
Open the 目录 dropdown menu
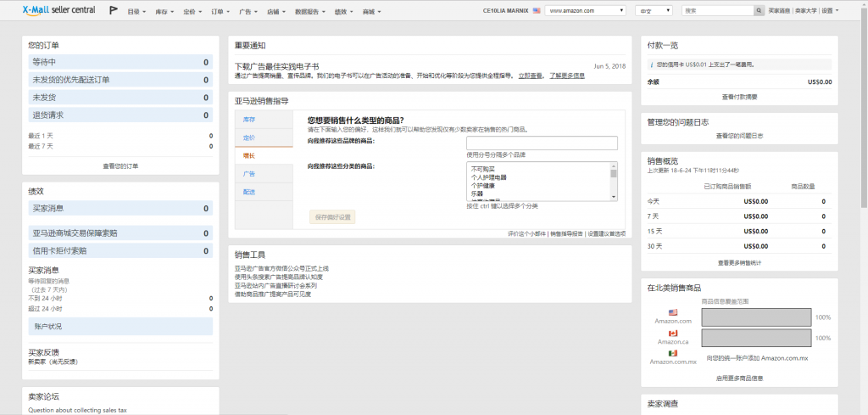coord(136,12)
